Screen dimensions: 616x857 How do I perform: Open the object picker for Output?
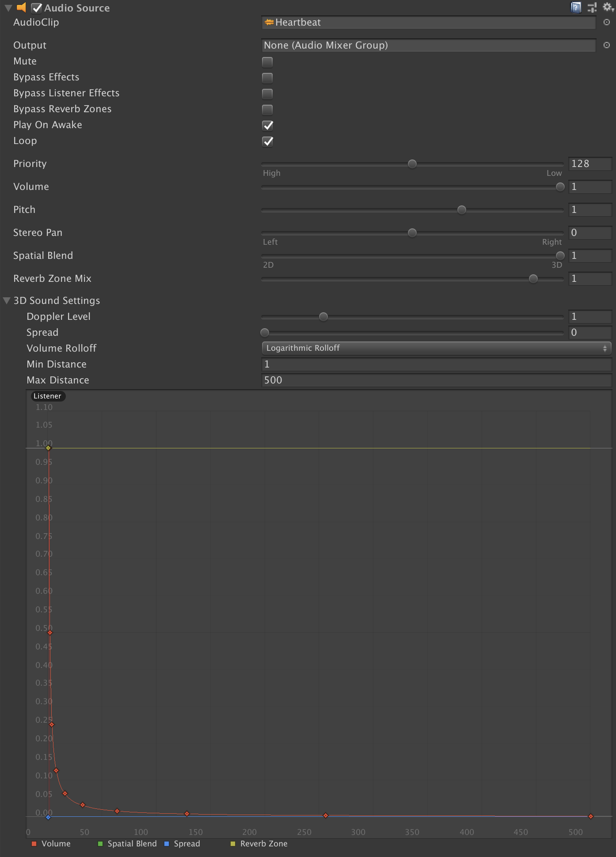pyautogui.click(x=607, y=46)
